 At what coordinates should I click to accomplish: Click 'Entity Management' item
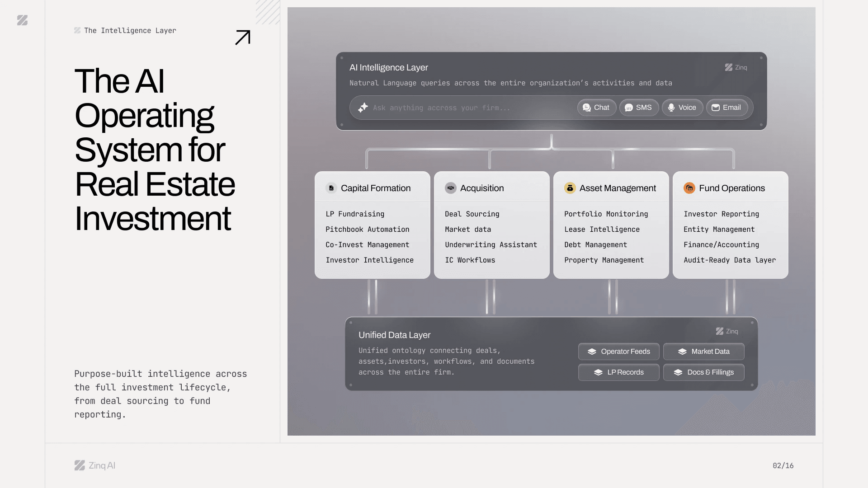click(719, 230)
